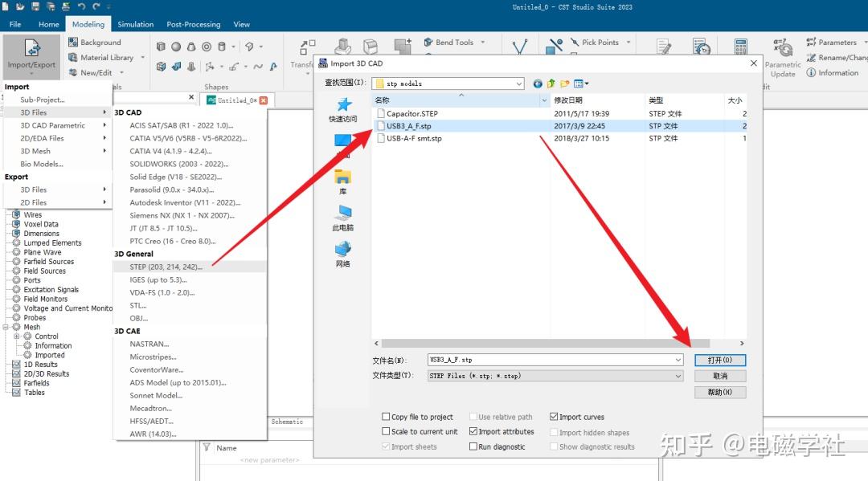
Task: Close the Untitled_0 document tab
Action: click(x=264, y=100)
